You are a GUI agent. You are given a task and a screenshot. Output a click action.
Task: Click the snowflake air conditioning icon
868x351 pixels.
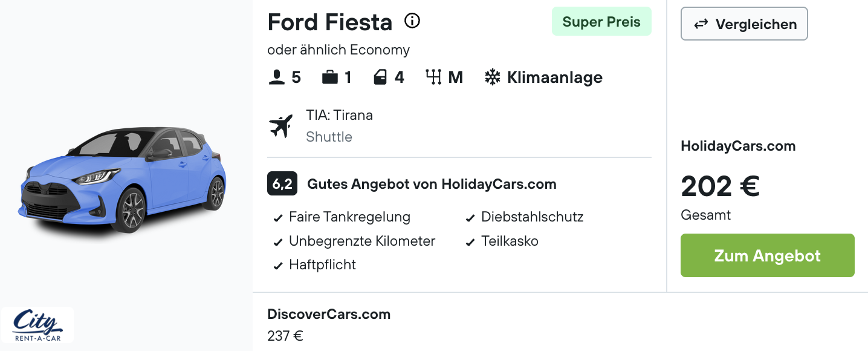coord(493,77)
